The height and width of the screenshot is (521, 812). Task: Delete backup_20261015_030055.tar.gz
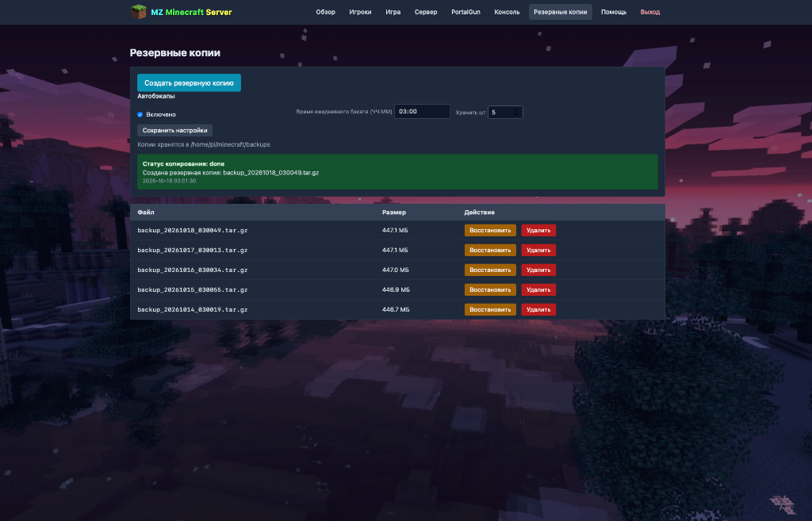(538, 290)
